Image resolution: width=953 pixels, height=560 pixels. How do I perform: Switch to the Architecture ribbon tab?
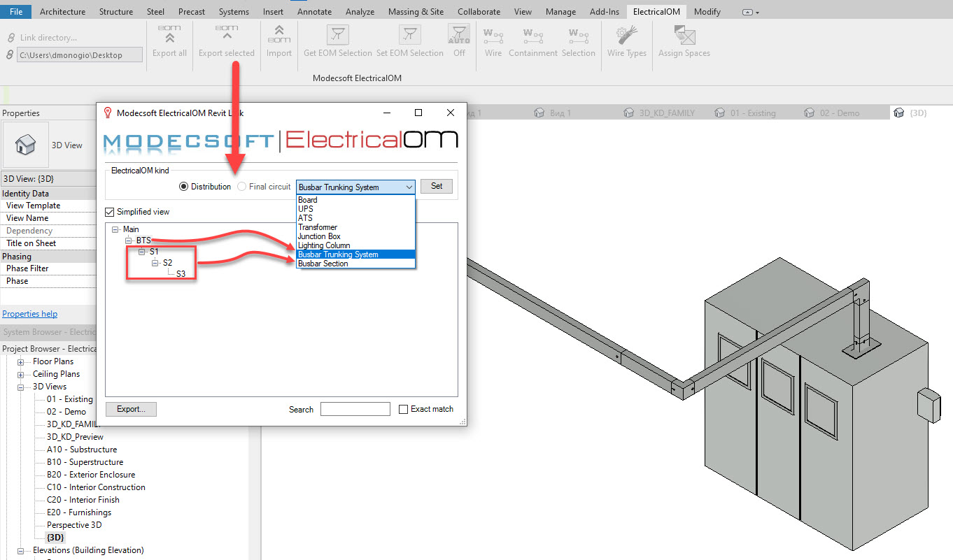coord(62,11)
